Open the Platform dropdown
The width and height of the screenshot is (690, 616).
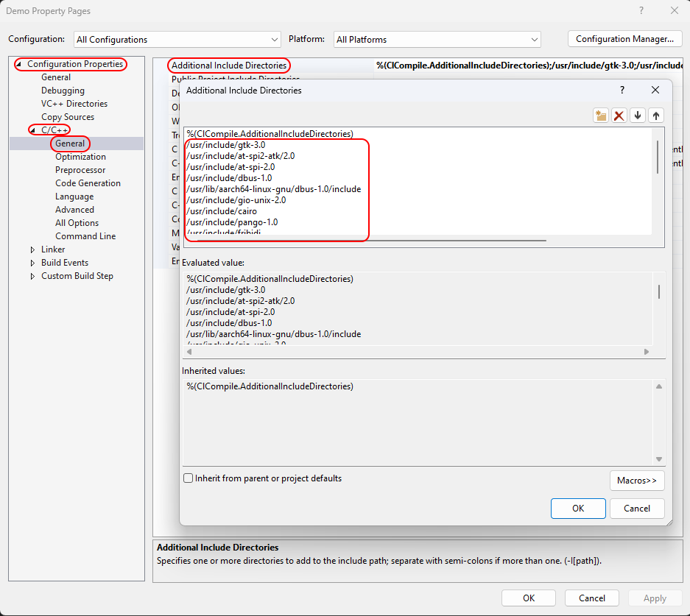click(437, 39)
